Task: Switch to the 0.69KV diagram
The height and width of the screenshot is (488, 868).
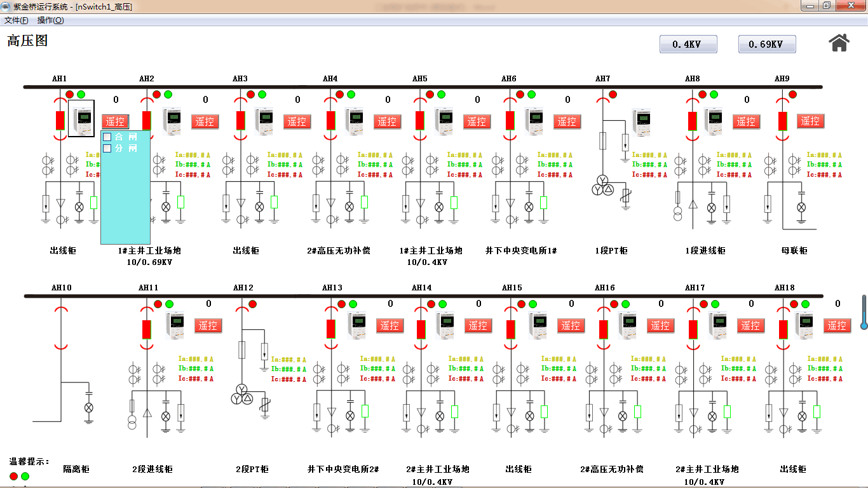Action: [x=766, y=44]
